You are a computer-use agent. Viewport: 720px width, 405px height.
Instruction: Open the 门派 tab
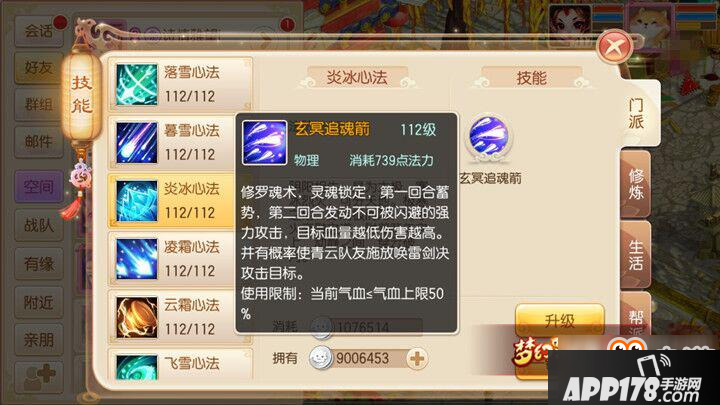click(636, 113)
